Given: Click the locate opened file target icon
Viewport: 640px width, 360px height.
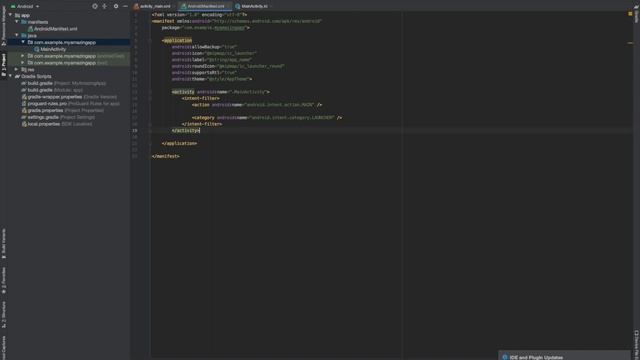Looking at the screenshot, I should [x=95, y=6].
